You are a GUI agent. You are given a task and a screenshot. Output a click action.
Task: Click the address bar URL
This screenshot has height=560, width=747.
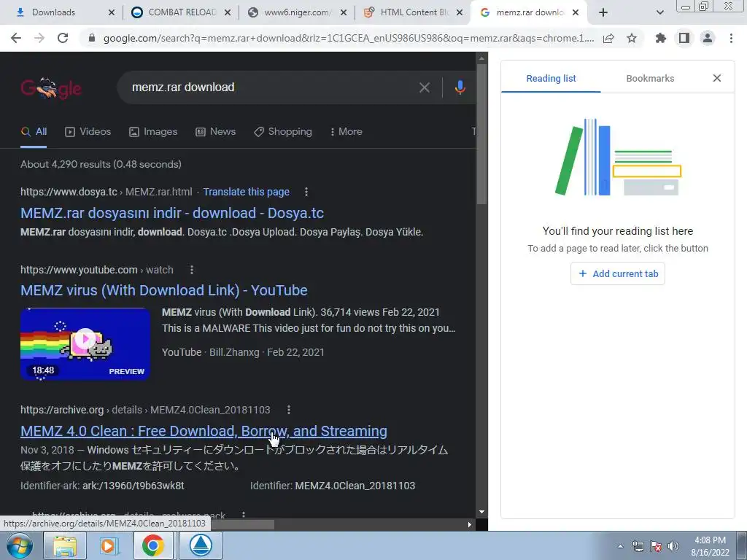pos(349,38)
